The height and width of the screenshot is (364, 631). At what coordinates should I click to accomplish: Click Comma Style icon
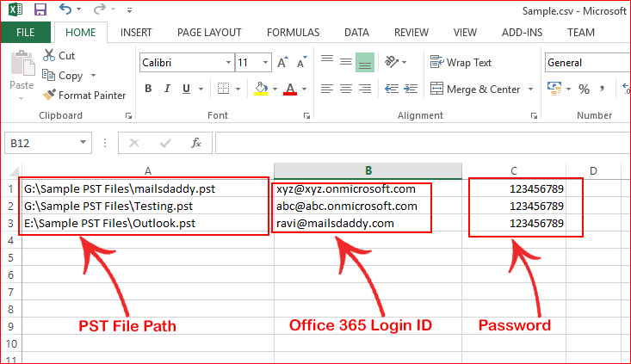coord(602,89)
